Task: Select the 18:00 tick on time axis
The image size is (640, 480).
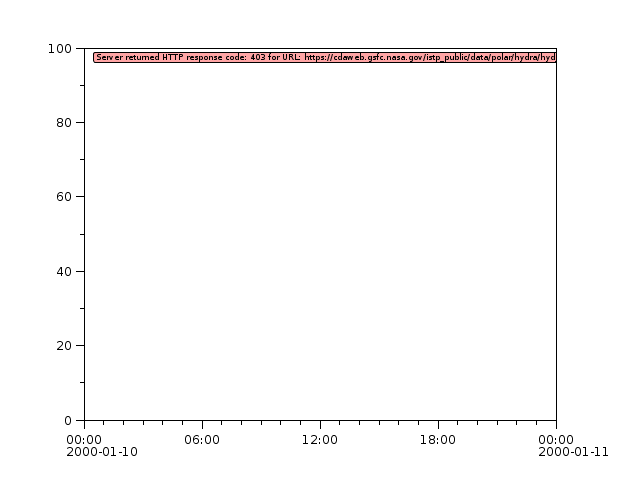Action: [438, 439]
